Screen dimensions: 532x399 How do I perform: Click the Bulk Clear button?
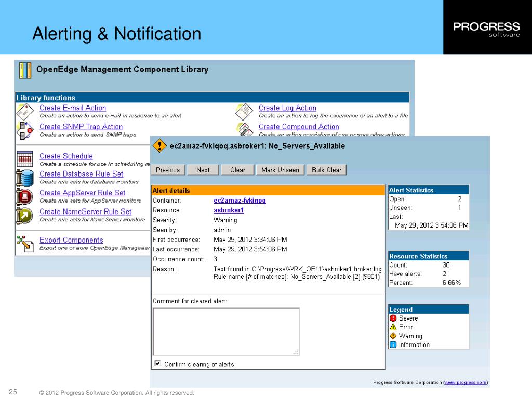(326, 170)
